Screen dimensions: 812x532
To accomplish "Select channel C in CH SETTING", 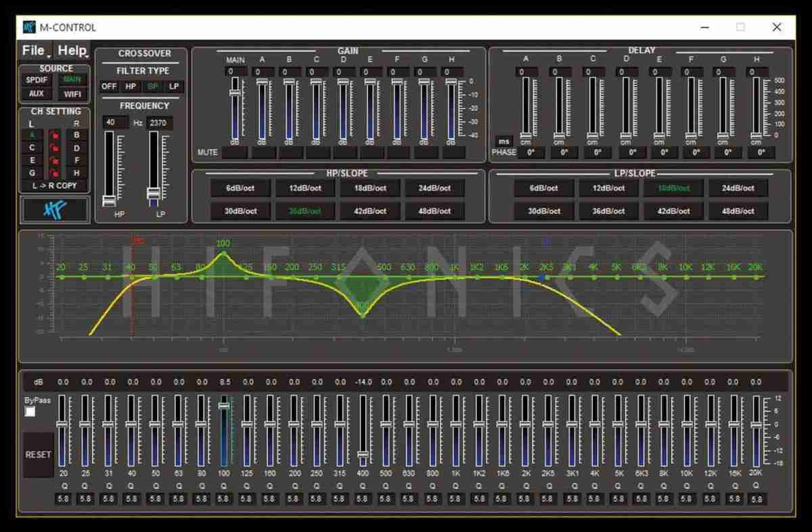I will pos(32,148).
